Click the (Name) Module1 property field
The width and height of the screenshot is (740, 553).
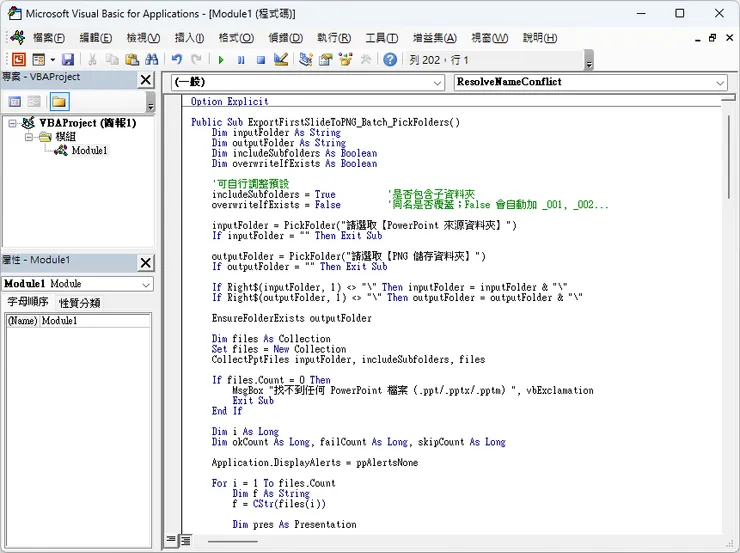(x=95, y=321)
